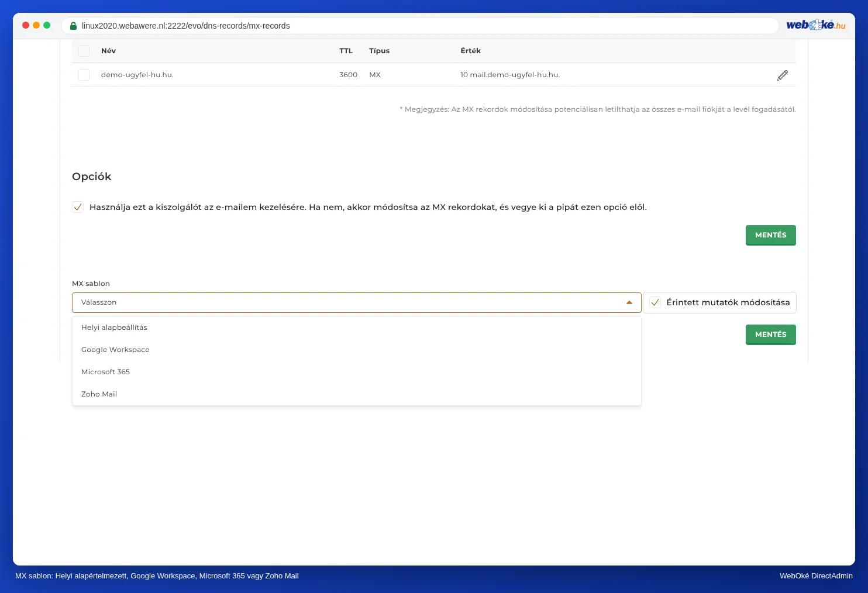
Task: Click the value '10 mail.demo-ugyfel-hu.hu.'
Action: click(510, 75)
